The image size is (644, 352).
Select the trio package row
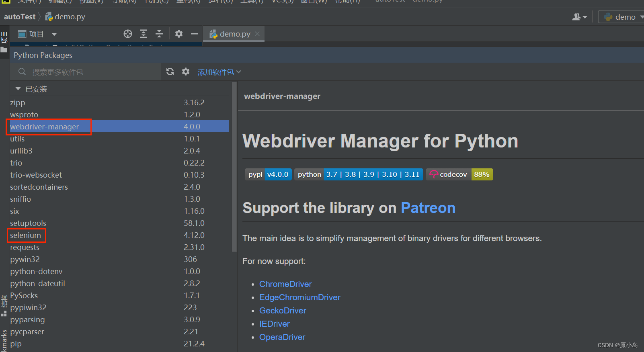point(119,163)
